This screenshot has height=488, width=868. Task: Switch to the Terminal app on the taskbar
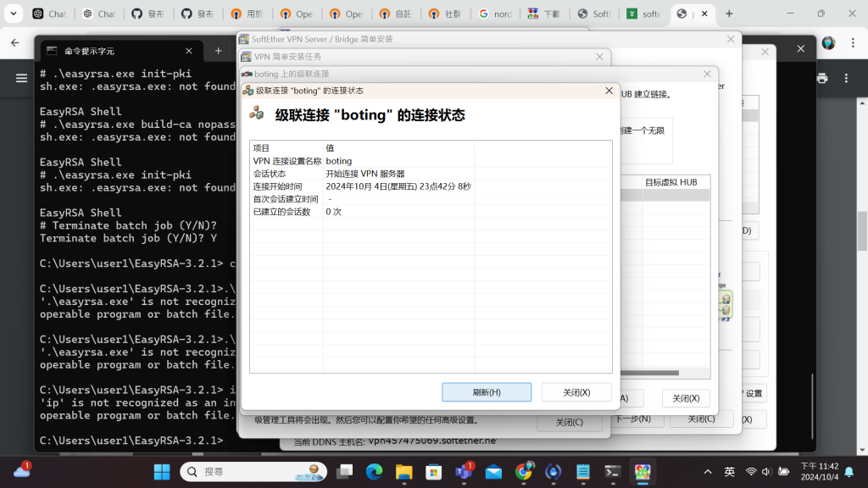[x=613, y=472]
